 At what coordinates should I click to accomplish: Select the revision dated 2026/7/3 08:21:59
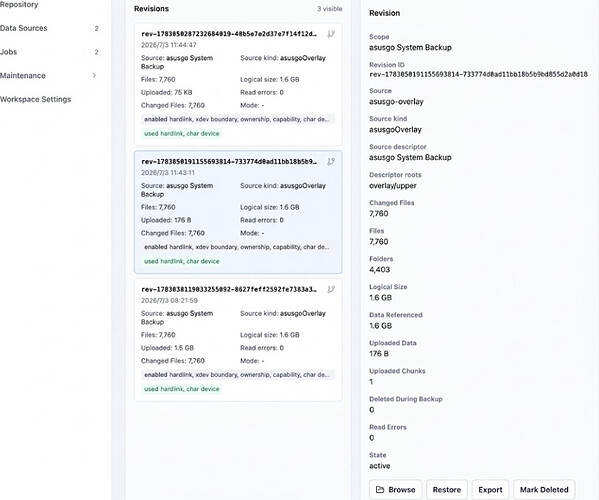click(x=238, y=340)
